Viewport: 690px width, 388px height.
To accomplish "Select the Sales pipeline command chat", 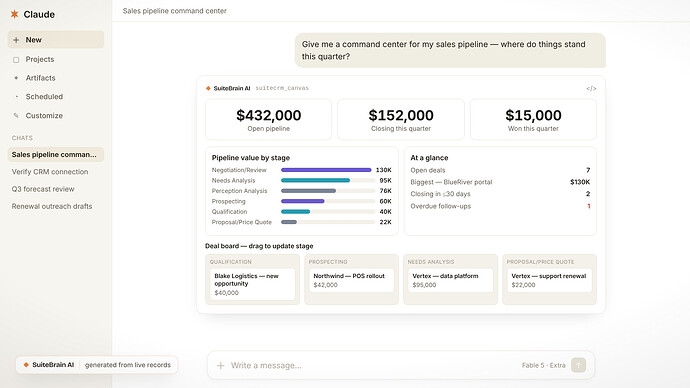I will 56,154.
